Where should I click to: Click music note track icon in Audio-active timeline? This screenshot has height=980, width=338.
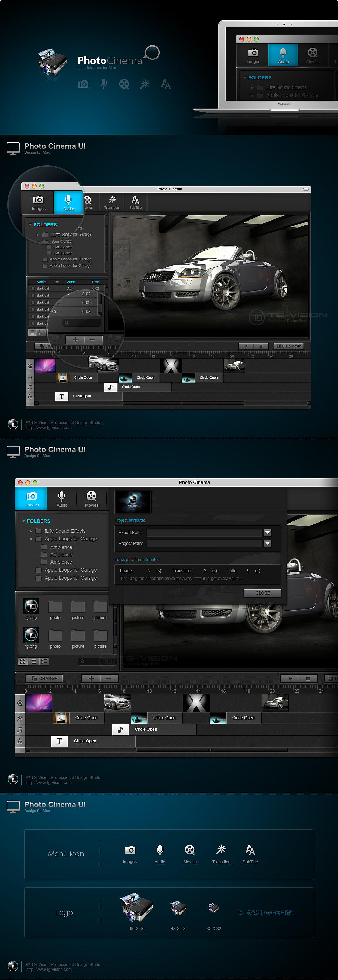pyautogui.click(x=30, y=387)
